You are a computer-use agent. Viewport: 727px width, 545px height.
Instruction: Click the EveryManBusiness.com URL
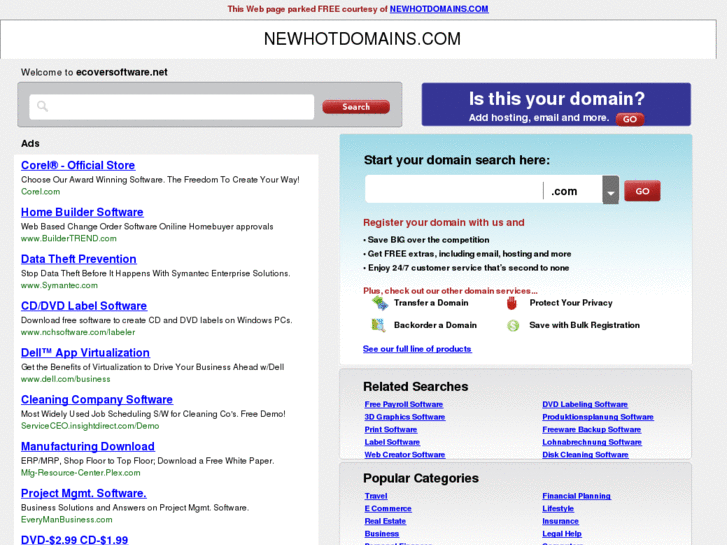66,519
